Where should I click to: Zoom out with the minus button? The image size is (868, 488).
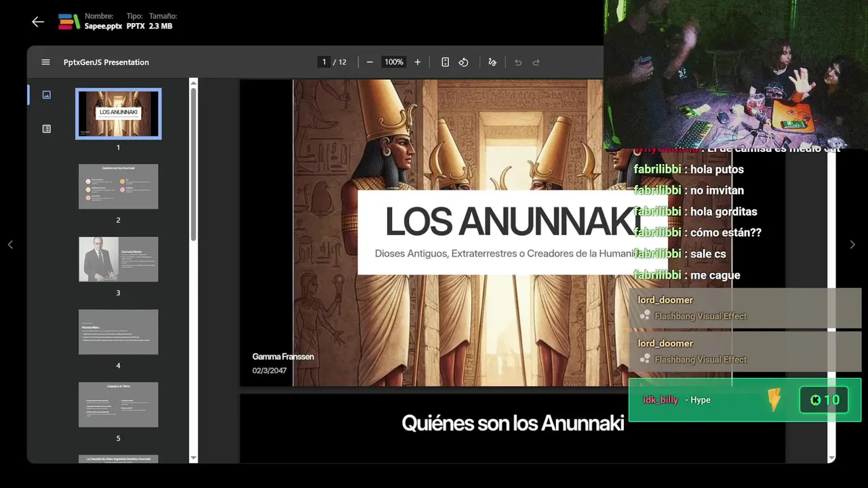pos(370,62)
